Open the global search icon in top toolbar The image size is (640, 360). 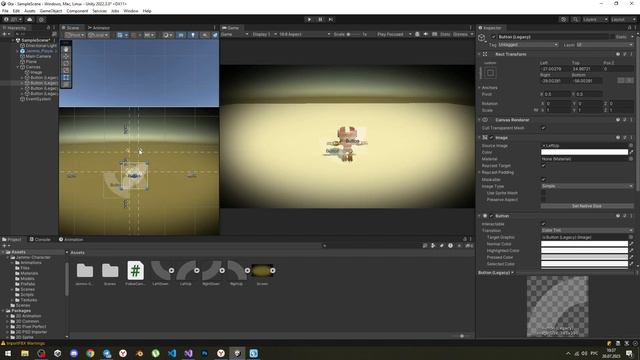[x=575, y=19]
